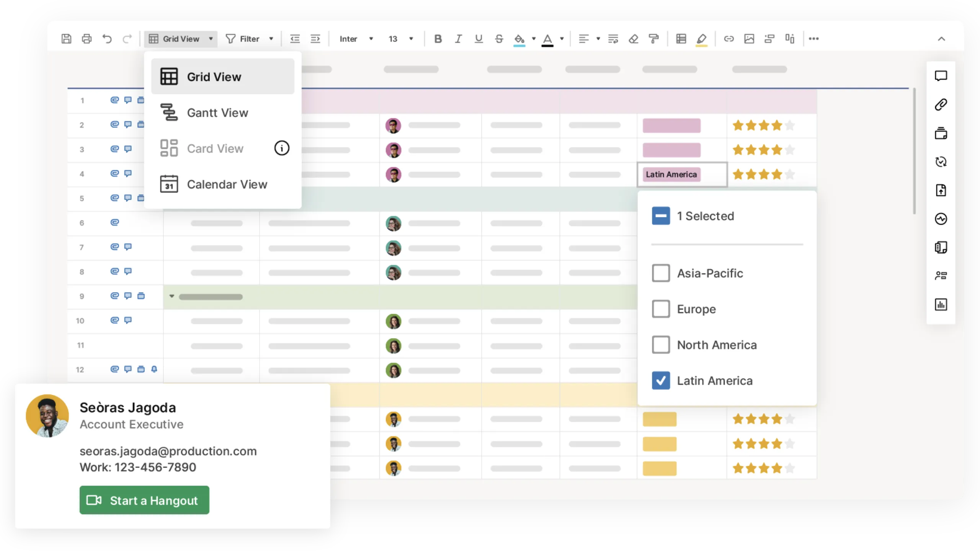980x551 pixels.
Task: Click Start a Hangout button
Action: click(144, 500)
